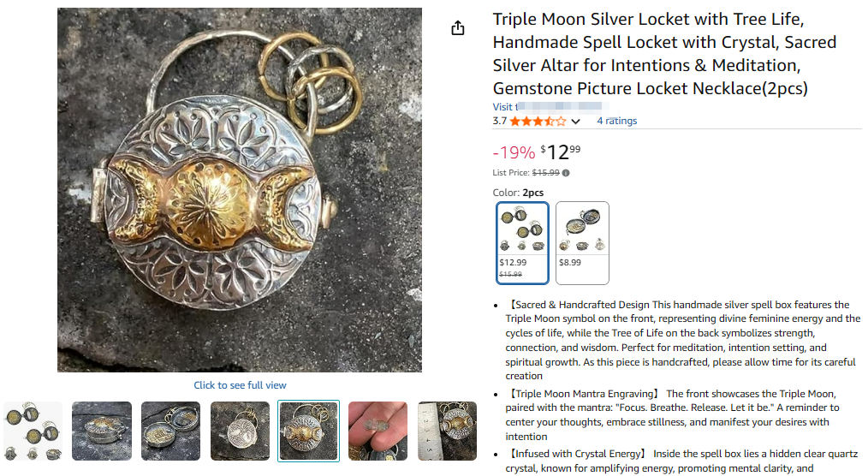The image size is (868, 476).
Task: Show sixth thumbnail of locket in hand
Action: (x=378, y=431)
